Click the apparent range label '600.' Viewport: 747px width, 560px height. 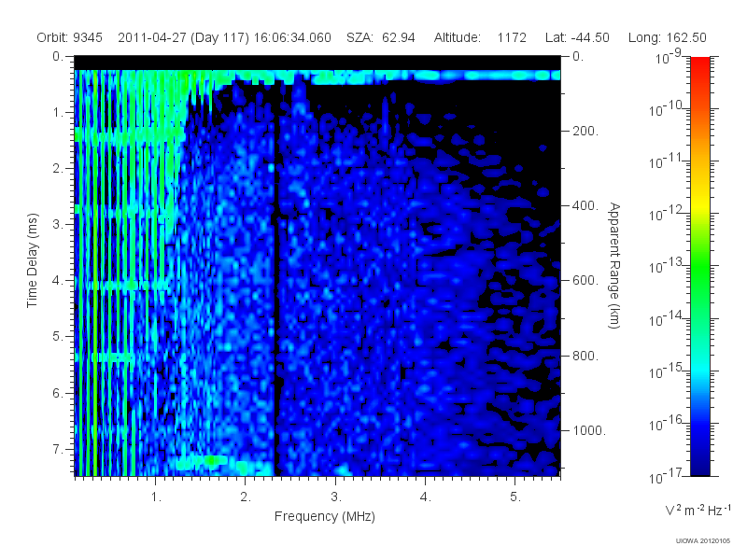(585, 281)
